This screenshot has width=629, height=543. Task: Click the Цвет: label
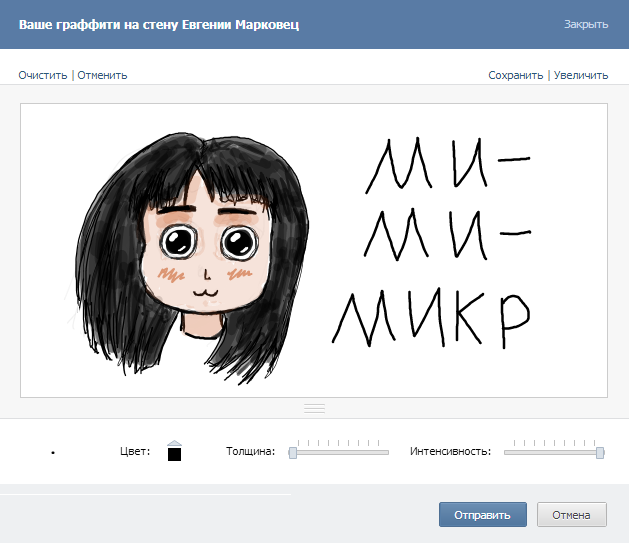click(x=135, y=451)
